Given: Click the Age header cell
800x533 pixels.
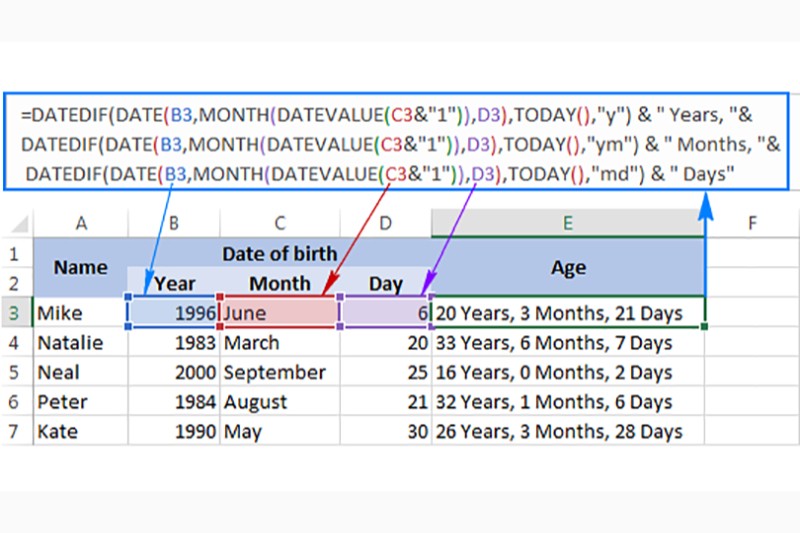Looking at the screenshot, I should tap(567, 267).
